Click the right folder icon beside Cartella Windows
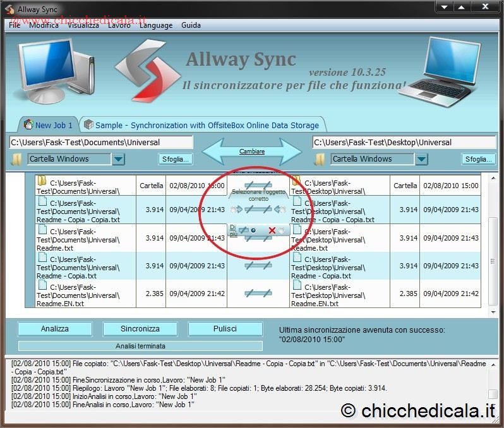Viewport: 504px width, 428px height. 320,158
